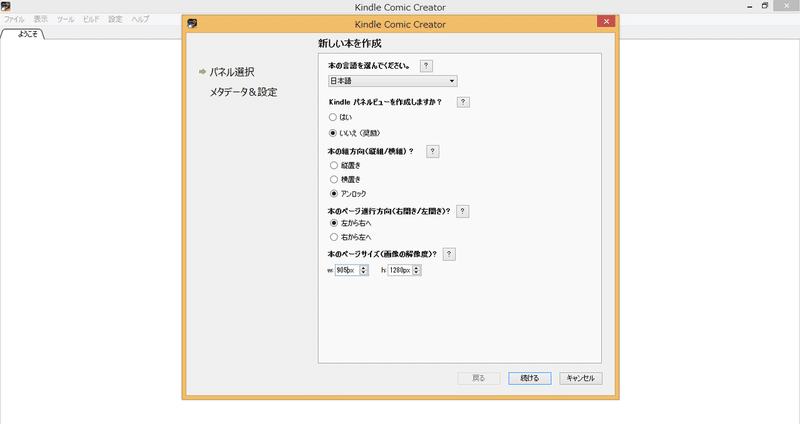Select the メタデータ＆設定 step in sidebar
800x424 pixels.
243,92
